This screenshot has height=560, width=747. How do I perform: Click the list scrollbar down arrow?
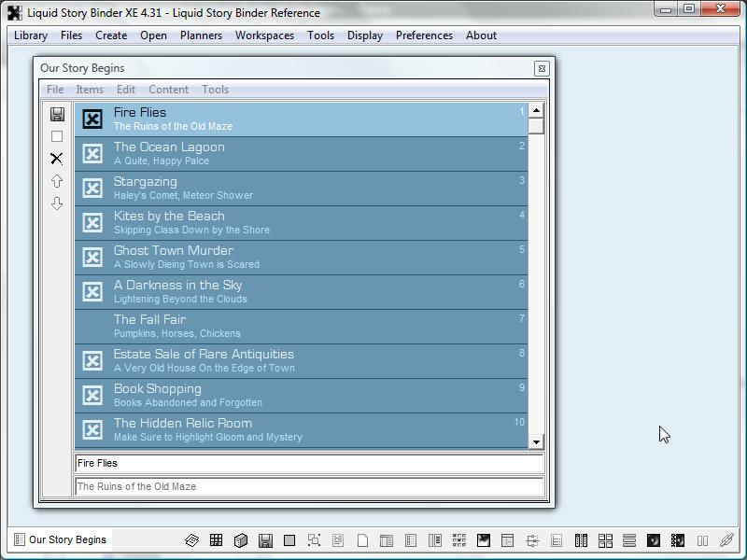click(x=536, y=442)
